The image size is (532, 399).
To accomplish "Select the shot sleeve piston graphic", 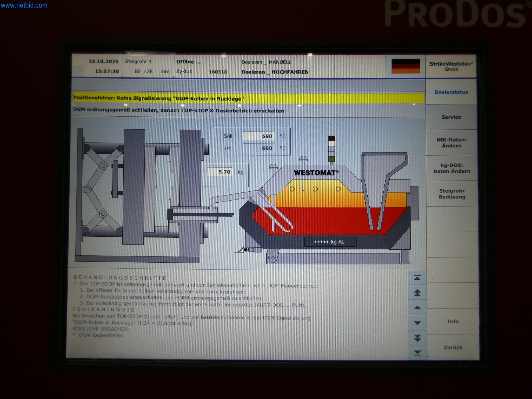I will [200, 215].
